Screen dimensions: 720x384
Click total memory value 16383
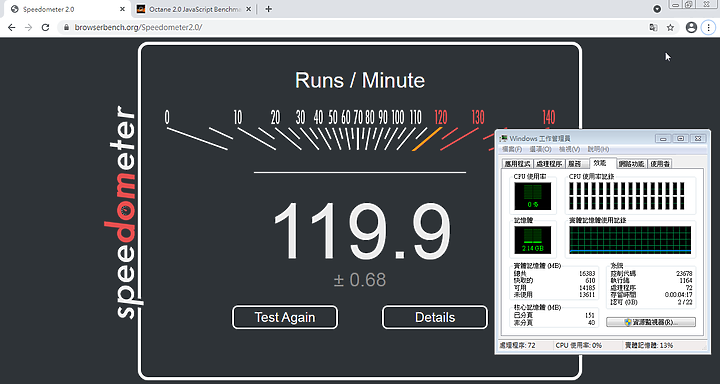(x=587, y=273)
